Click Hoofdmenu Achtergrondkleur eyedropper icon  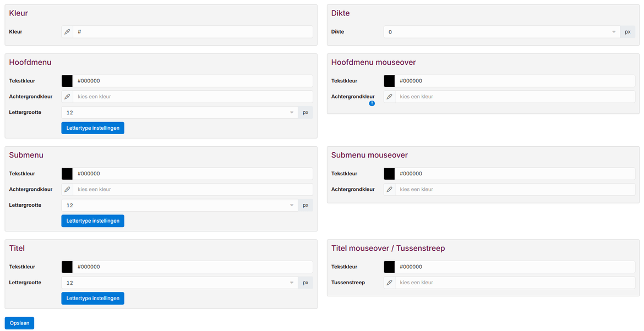pos(67,97)
